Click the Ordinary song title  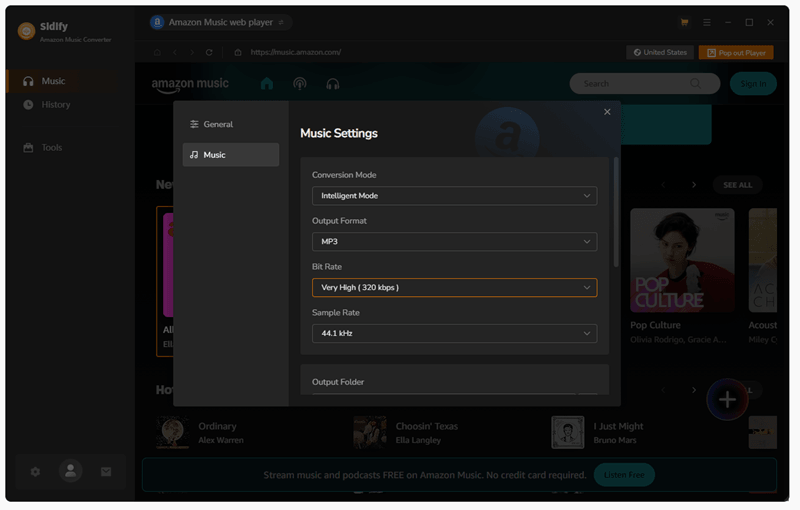tap(217, 426)
